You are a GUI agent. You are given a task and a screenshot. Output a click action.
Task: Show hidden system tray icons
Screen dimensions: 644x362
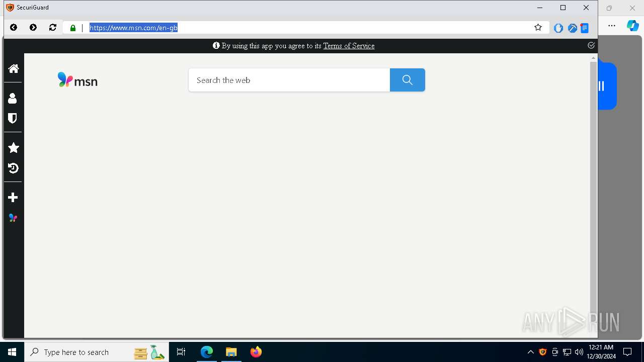531,352
